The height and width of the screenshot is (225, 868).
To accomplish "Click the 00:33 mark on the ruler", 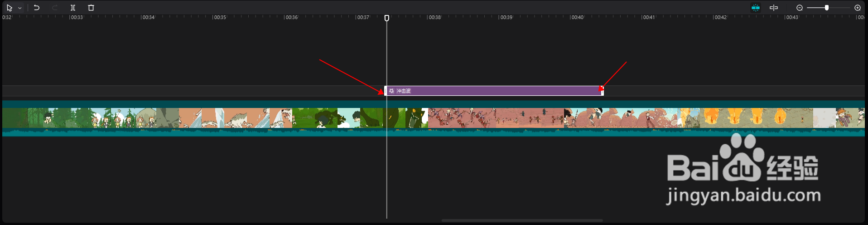I will click(76, 17).
